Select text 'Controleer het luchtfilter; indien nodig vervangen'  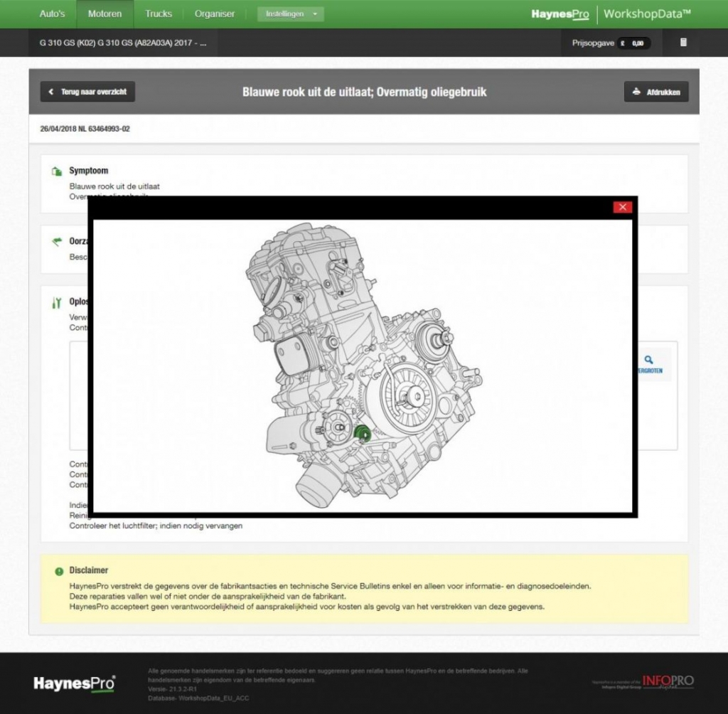pos(156,526)
